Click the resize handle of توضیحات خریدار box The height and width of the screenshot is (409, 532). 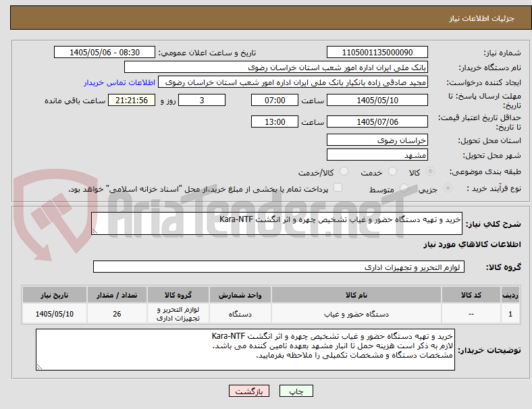tap(39, 366)
